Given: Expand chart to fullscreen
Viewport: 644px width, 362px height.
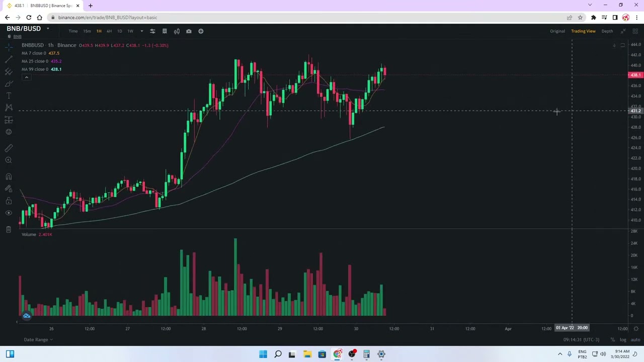Looking at the screenshot, I should click(623, 31).
